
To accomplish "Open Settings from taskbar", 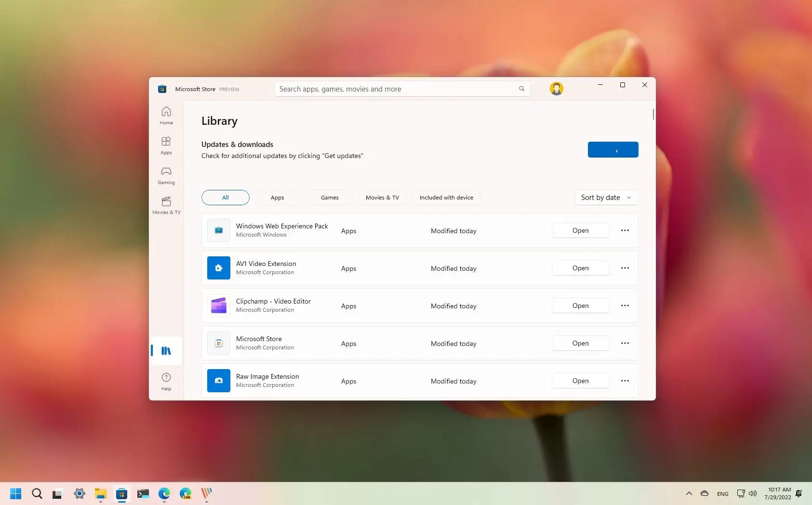I will coord(80,493).
